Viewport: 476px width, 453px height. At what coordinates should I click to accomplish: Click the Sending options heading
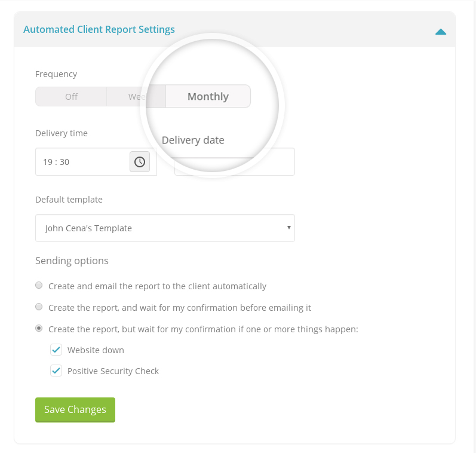[72, 261]
